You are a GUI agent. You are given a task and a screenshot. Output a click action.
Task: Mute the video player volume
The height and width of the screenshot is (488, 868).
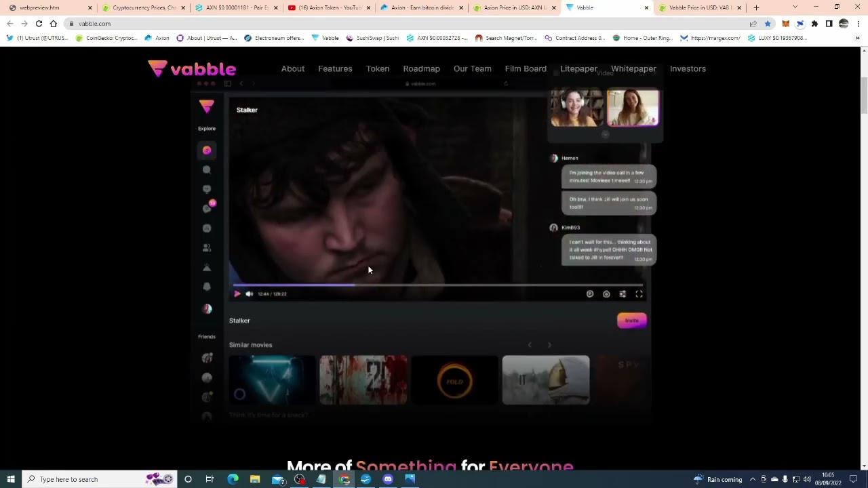[249, 294]
